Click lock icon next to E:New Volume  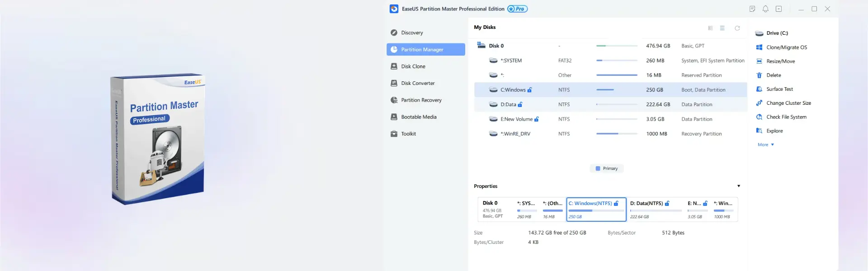pyautogui.click(x=537, y=119)
